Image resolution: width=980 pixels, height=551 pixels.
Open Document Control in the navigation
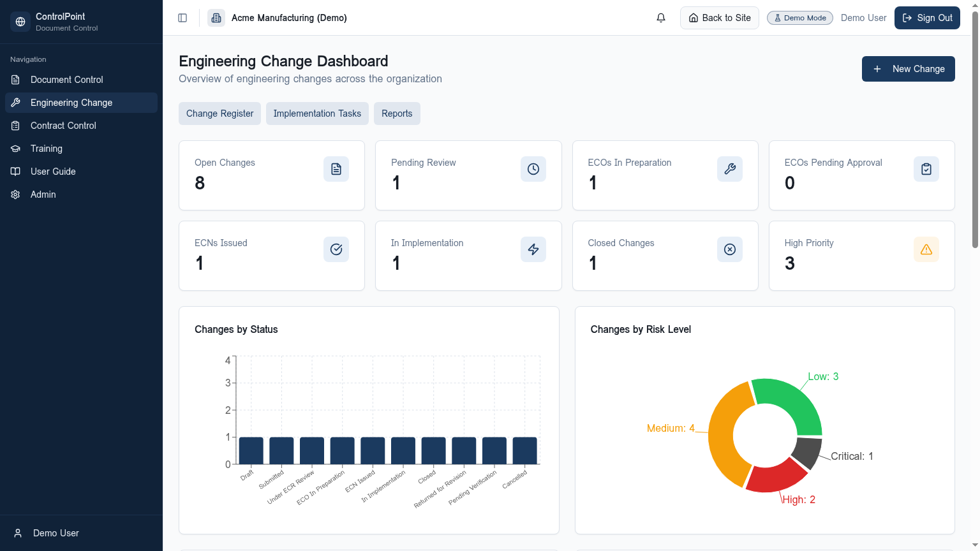pos(81,80)
